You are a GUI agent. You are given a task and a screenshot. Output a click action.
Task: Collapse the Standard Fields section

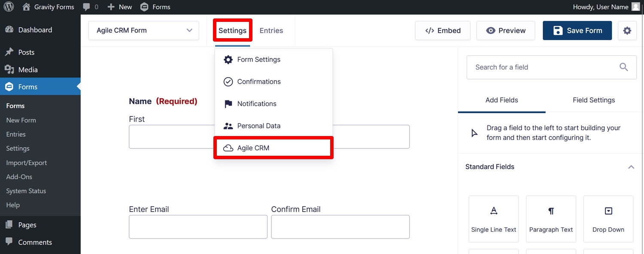click(x=631, y=167)
